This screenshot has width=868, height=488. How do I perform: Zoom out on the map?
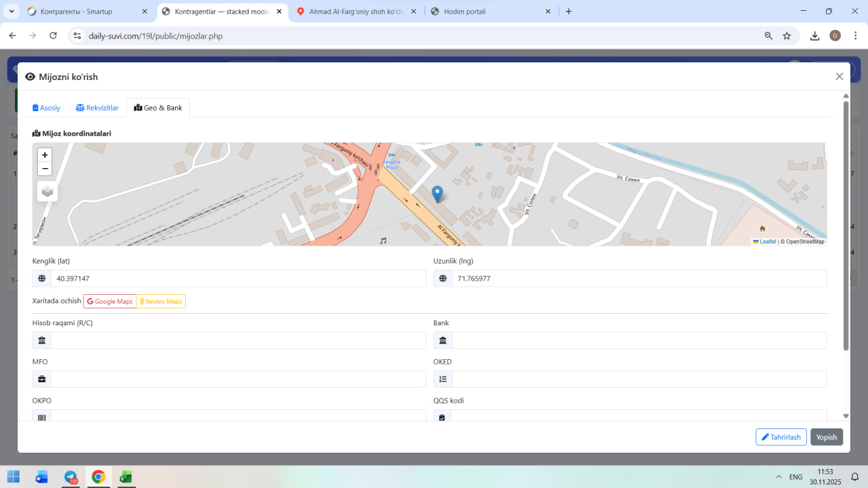coord(45,169)
